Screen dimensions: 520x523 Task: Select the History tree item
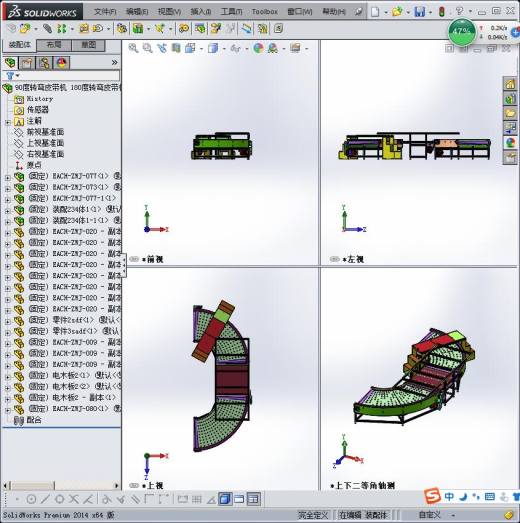pyautogui.click(x=40, y=99)
